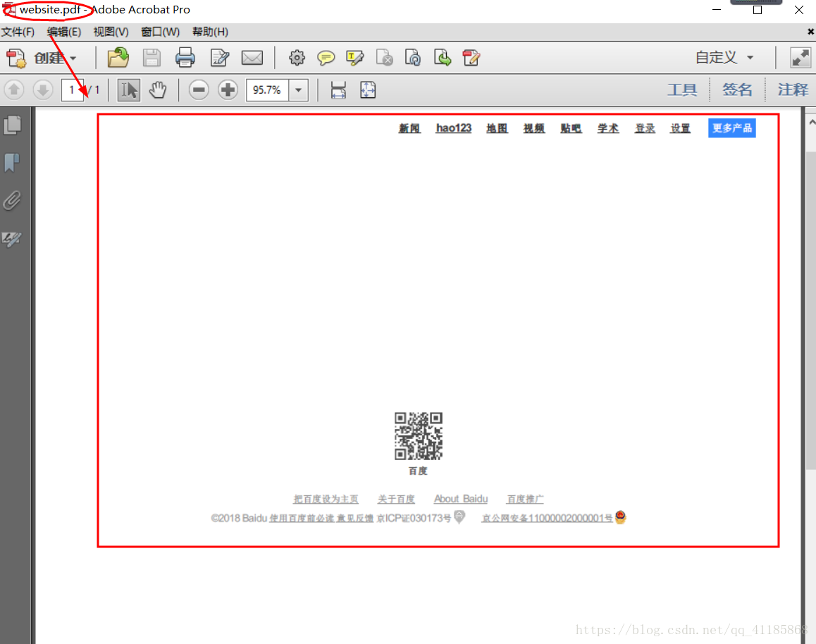Click the scrollbar up arrow

click(x=812, y=123)
